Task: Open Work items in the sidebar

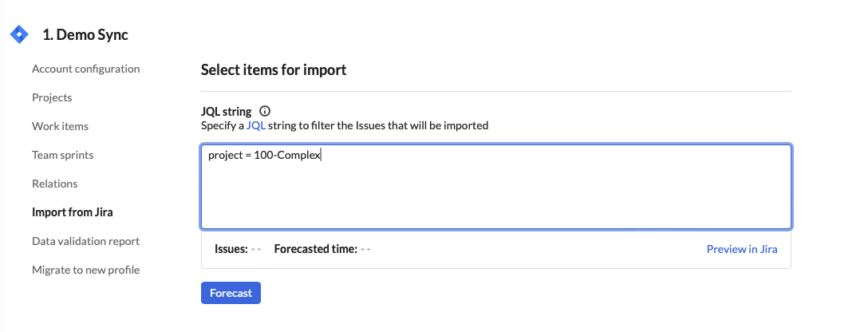Action: [x=60, y=126]
